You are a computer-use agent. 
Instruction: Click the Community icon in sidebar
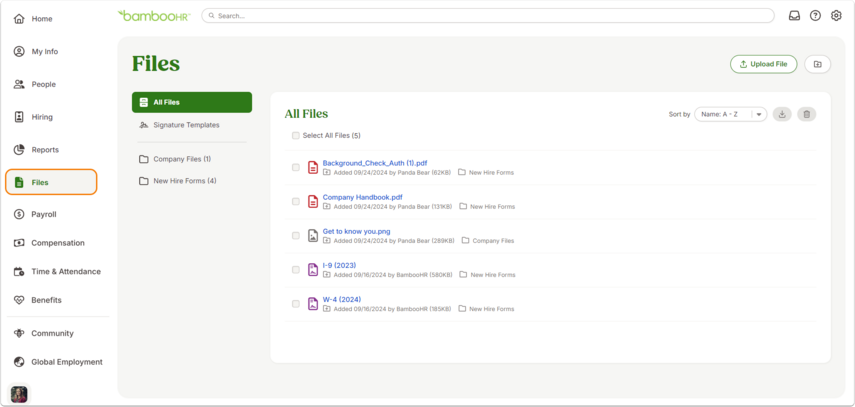[x=19, y=333]
